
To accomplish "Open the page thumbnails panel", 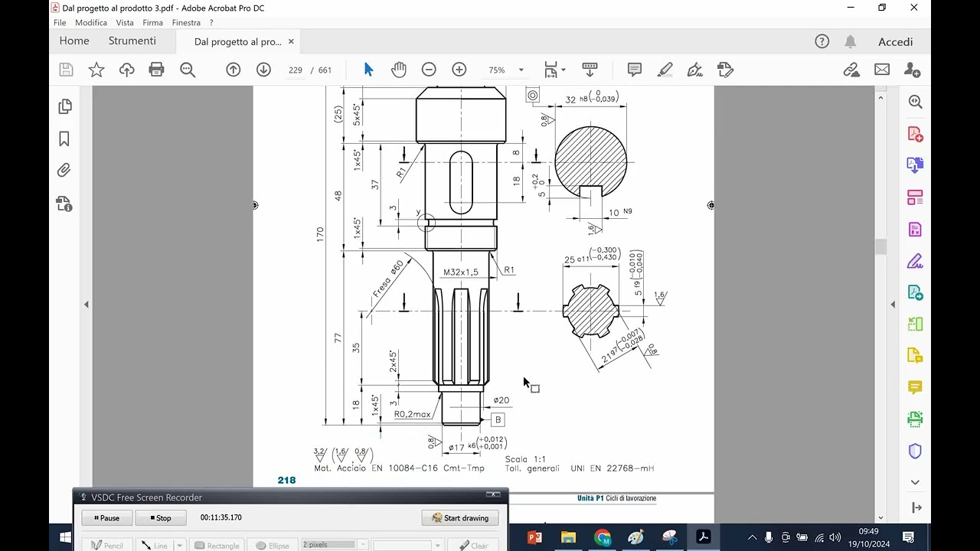I will click(x=64, y=106).
